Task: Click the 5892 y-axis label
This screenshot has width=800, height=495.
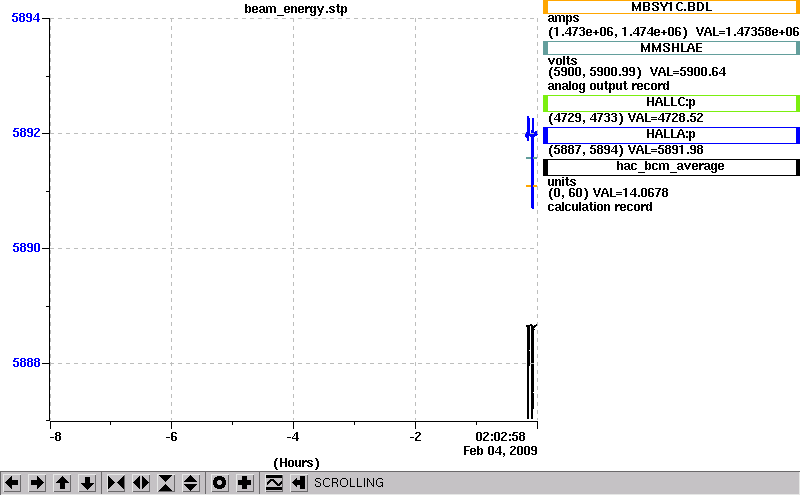Action: pos(26,133)
